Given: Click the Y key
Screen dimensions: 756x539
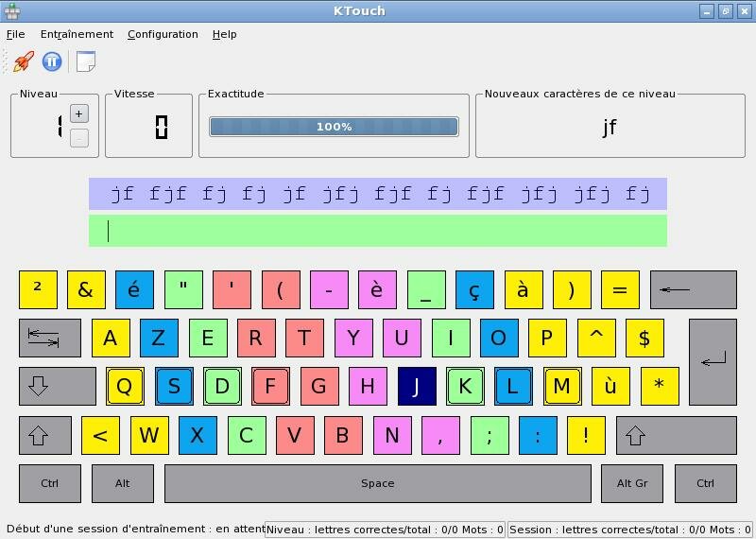Looking at the screenshot, I should [x=353, y=338].
